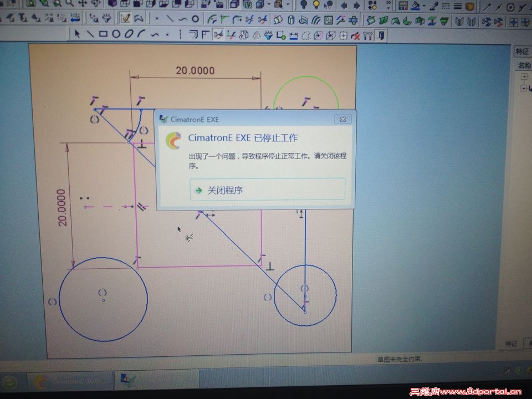Expand the first feature tree node
Image resolution: width=532 pixels, height=399 pixels.
point(524,76)
